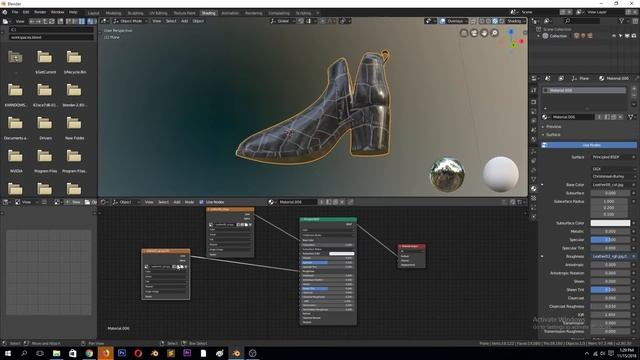The width and height of the screenshot is (640, 360).
Task: Click open image icon on lower texture node
Action: 181,267
